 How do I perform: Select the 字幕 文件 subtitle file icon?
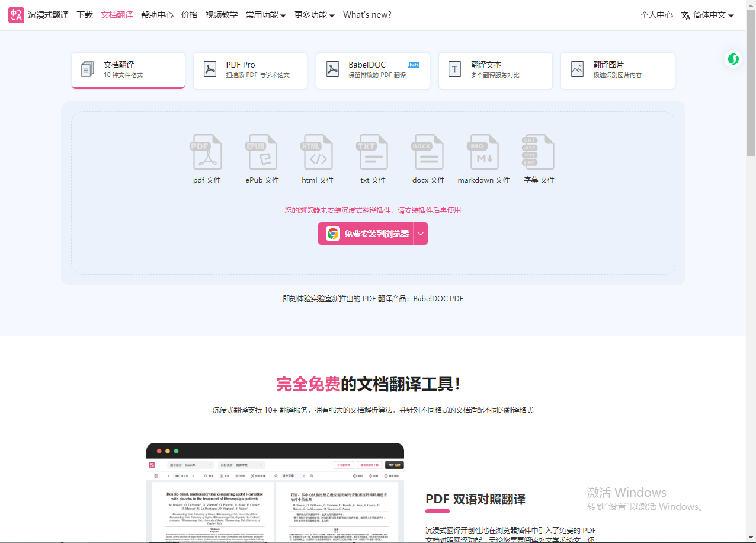[x=539, y=152]
